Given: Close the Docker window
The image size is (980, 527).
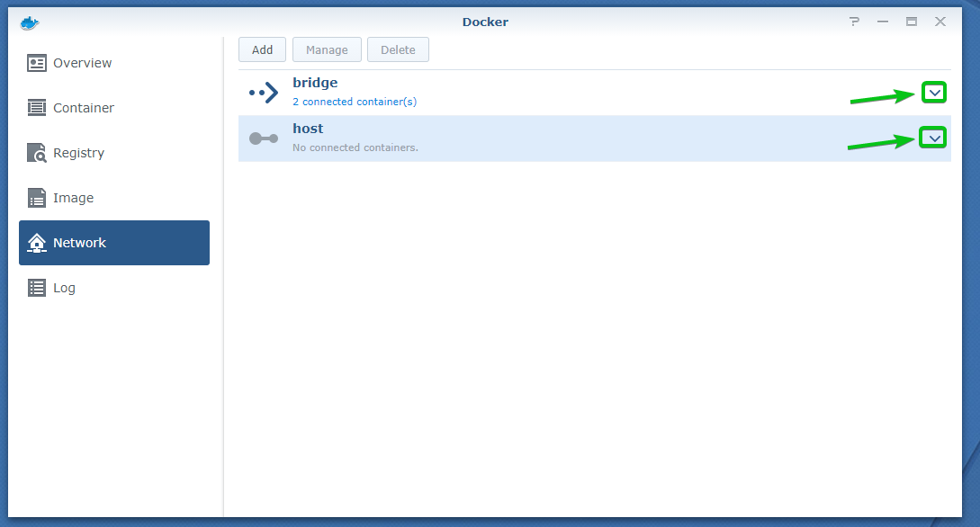Looking at the screenshot, I should click(940, 22).
